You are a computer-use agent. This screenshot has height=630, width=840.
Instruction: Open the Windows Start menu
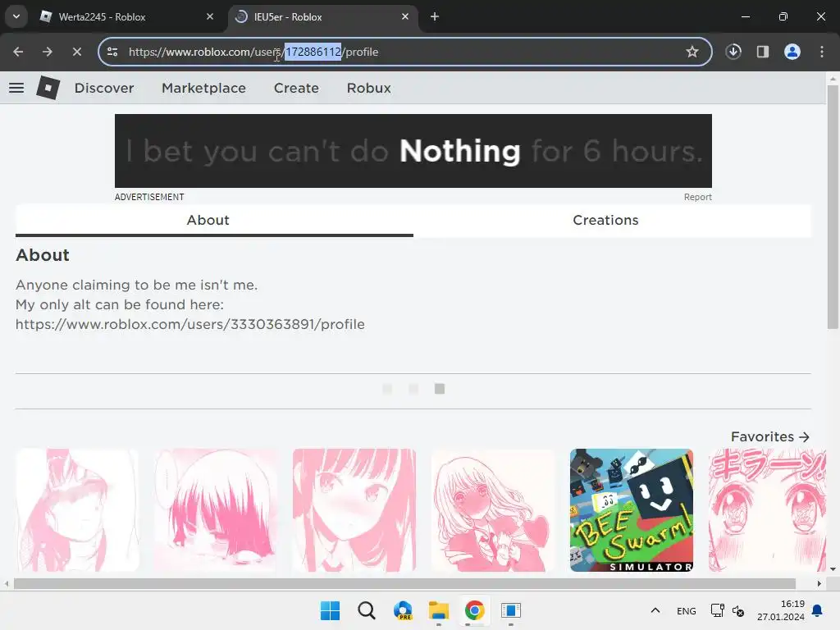click(x=330, y=610)
